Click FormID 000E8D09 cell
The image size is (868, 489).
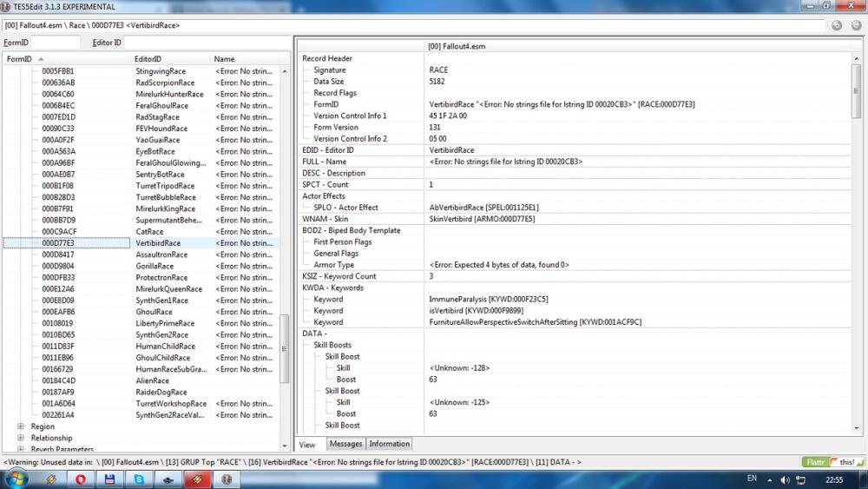58,301
